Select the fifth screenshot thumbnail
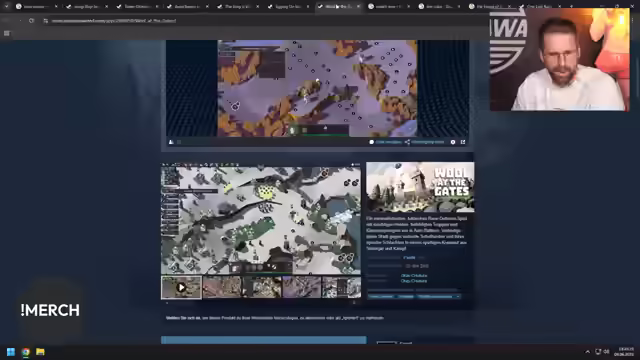The width and height of the screenshot is (640, 360). [x=341, y=287]
